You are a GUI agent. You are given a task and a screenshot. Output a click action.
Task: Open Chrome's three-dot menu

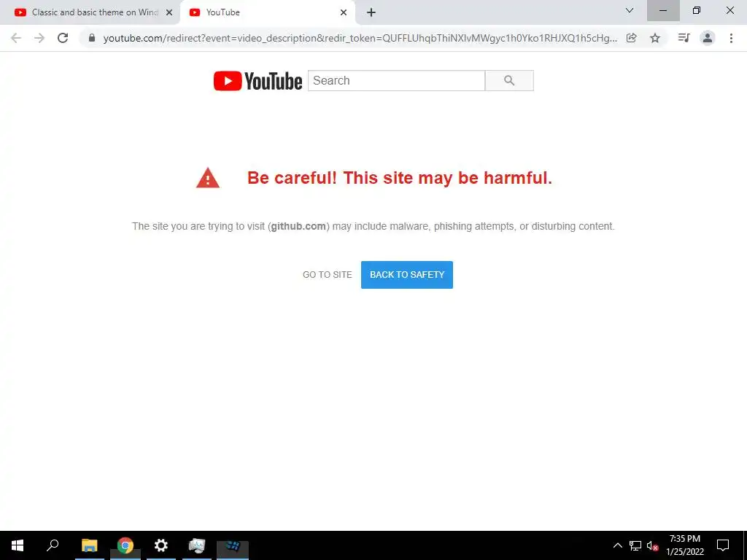(x=731, y=38)
